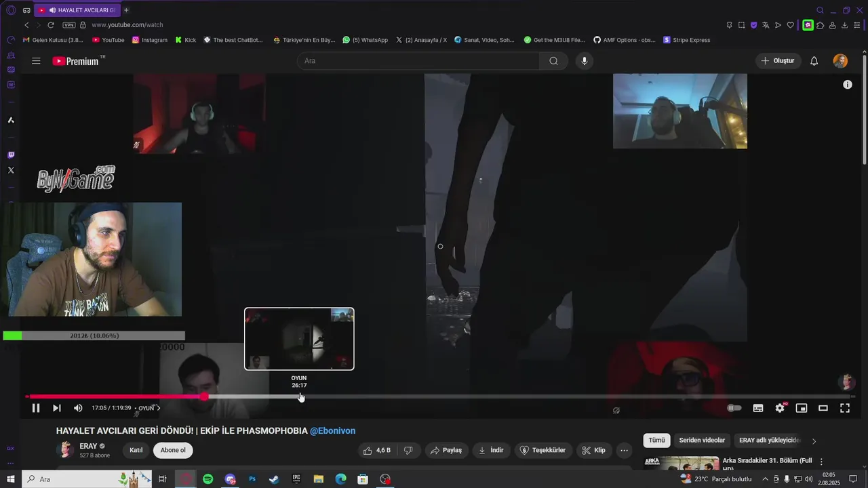
Task: Seek the timeline to 26:17
Action: (300, 396)
